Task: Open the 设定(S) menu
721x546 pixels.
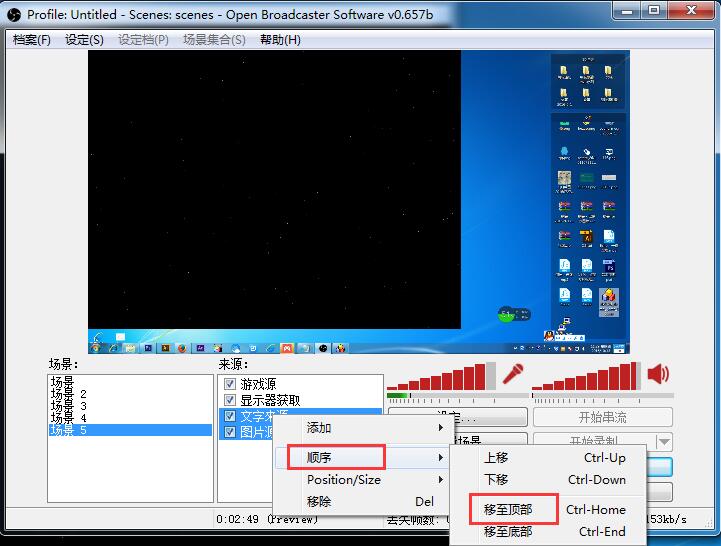Action: pyautogui.click(x=84, y=40)
